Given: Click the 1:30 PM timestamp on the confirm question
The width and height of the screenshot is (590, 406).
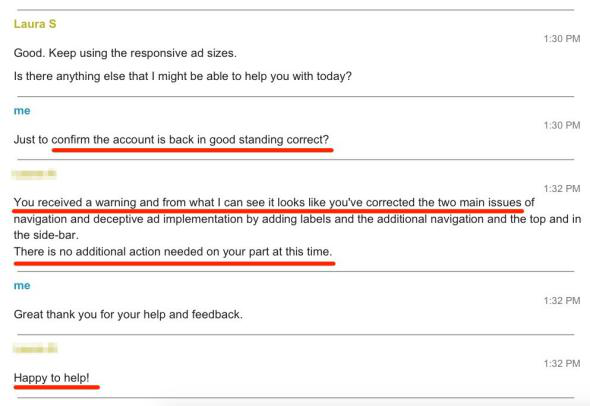Looking at the screenshot, I should pos(562,125).
